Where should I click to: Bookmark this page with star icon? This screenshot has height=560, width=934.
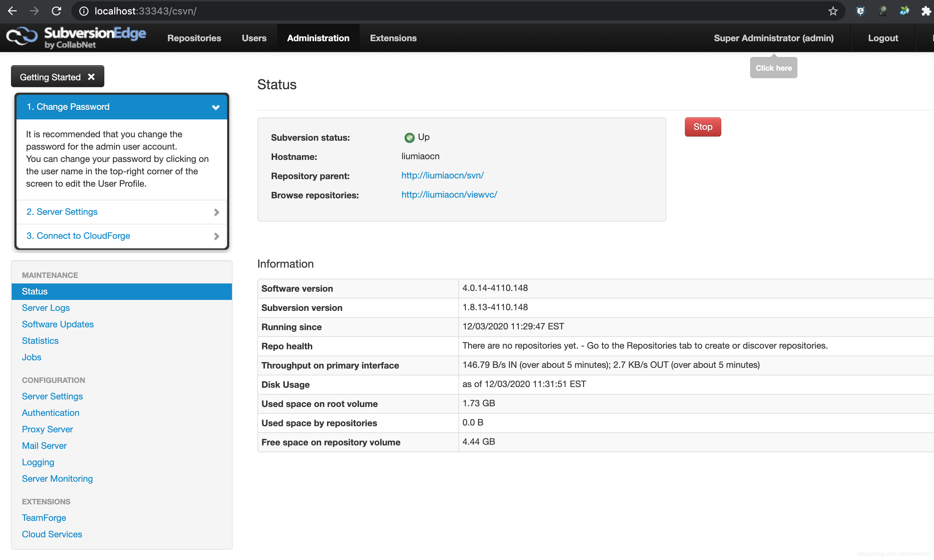(833, 11)
